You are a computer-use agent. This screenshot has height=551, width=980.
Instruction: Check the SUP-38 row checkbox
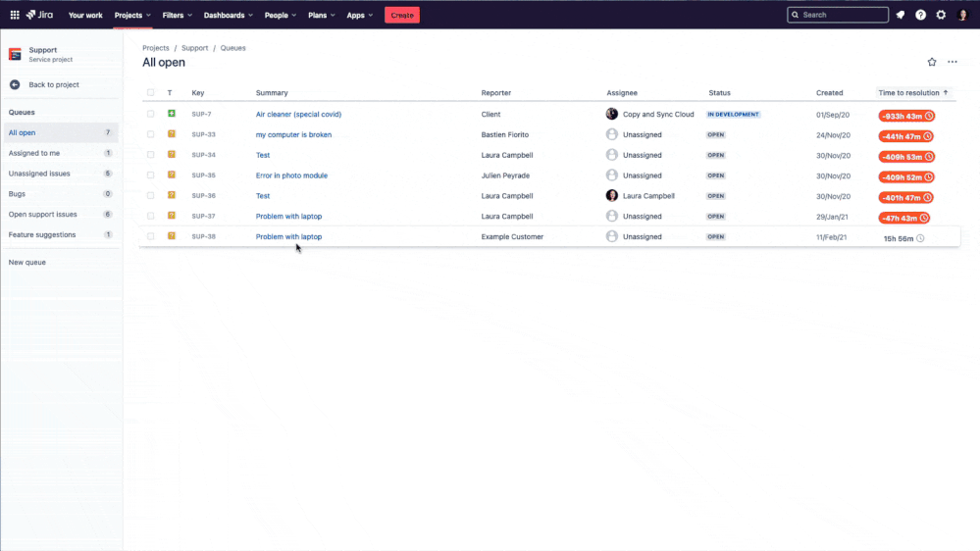click(x=151, y=236)
